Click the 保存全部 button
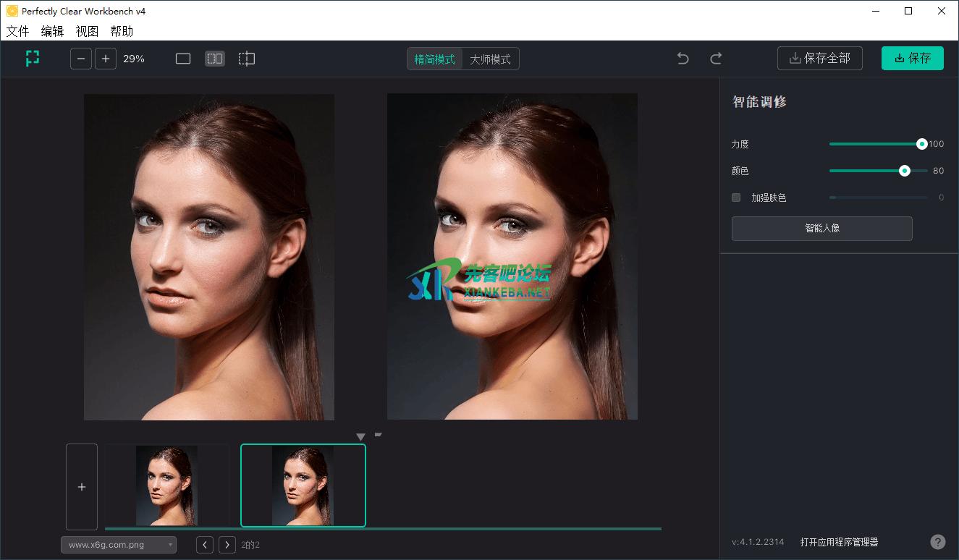 [x=819, y=59]
